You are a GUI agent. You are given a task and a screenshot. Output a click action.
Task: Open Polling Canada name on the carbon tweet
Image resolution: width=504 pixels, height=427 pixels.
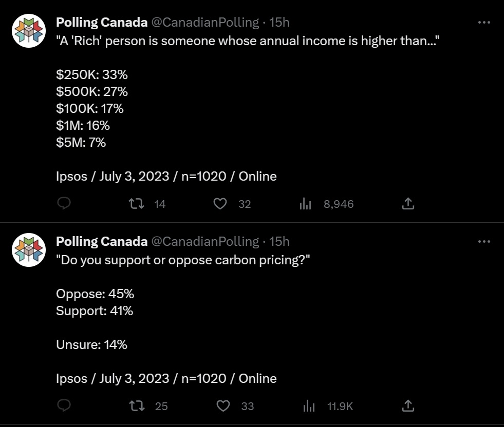tap(102, 241)
